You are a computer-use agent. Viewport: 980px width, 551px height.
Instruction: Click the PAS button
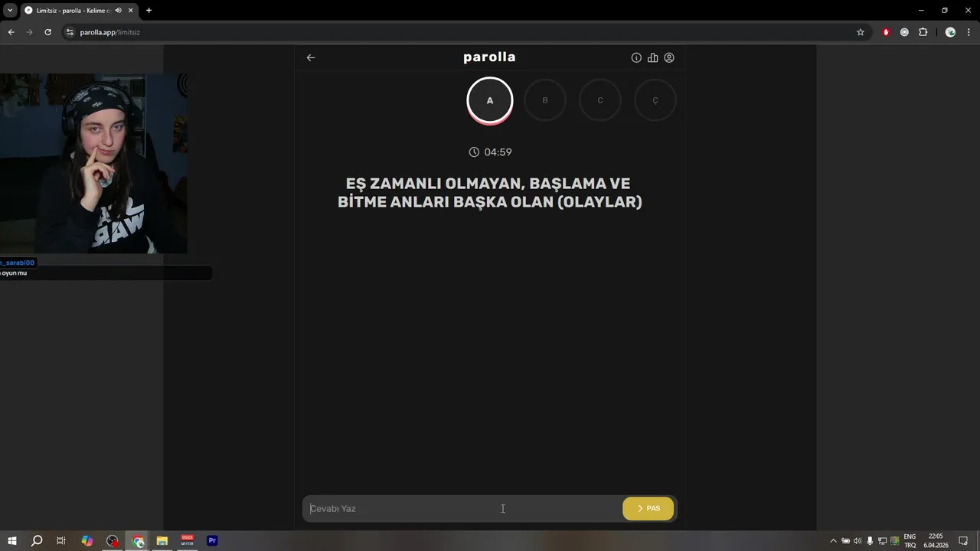(x=648, y=508)
